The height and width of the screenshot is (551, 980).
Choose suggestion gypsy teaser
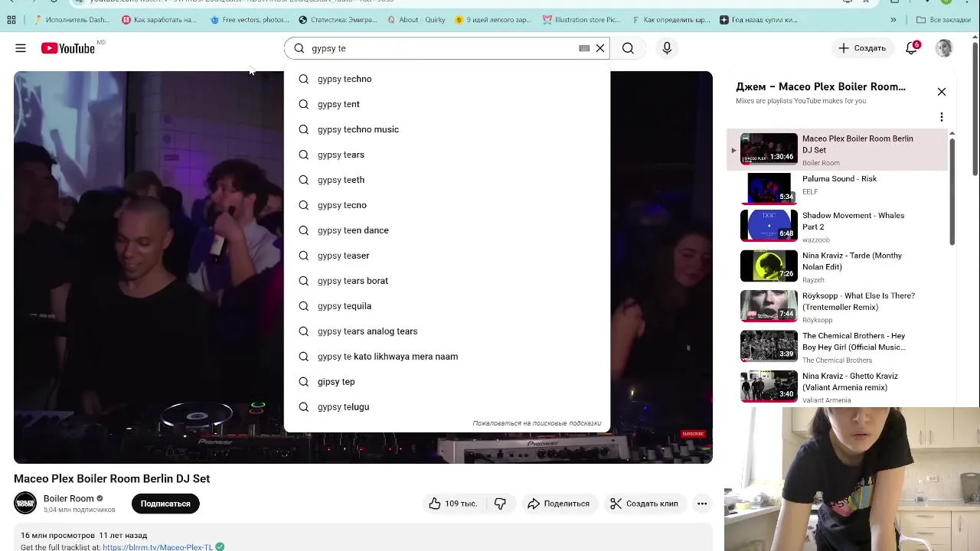447,256
